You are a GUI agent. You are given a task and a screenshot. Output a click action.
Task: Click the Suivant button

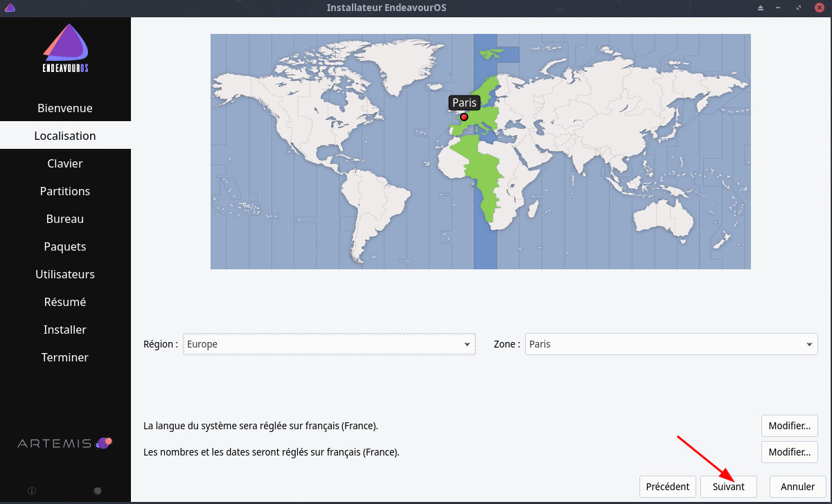[729, 487]
